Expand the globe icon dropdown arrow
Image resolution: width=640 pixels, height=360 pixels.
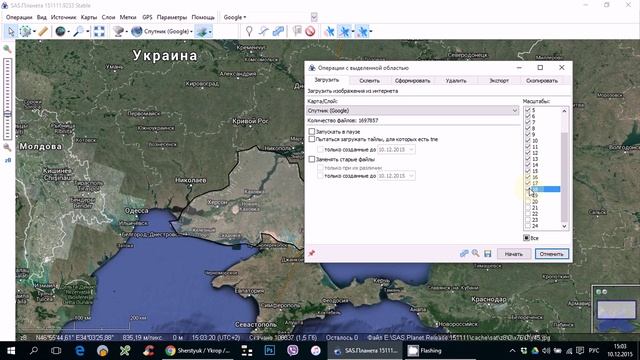(68, 31)
